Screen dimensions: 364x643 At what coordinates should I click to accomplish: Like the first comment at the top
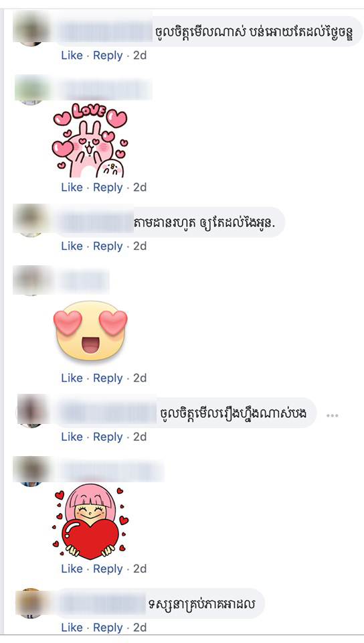[x=72, y=56]
